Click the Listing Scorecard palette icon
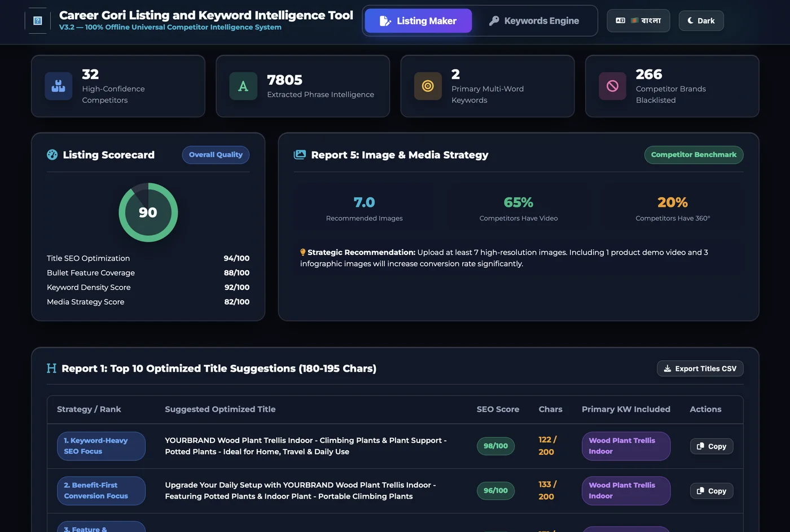Screen dimensions: 790x532 [52, 155]
